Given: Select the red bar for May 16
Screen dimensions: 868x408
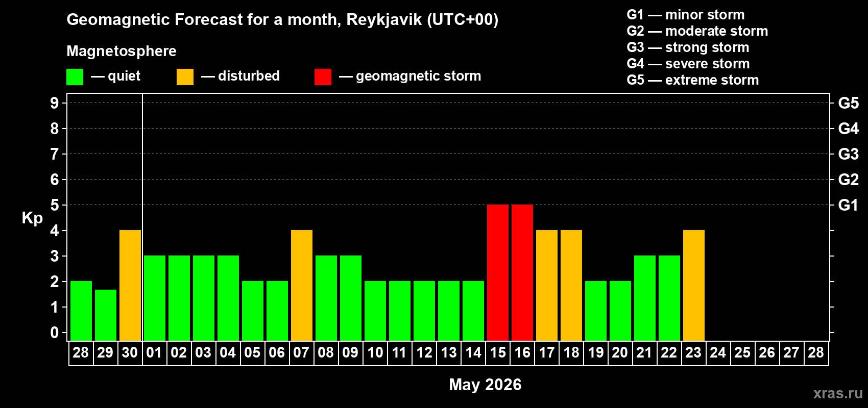Looking at the screenshot, I should [522, 272].
